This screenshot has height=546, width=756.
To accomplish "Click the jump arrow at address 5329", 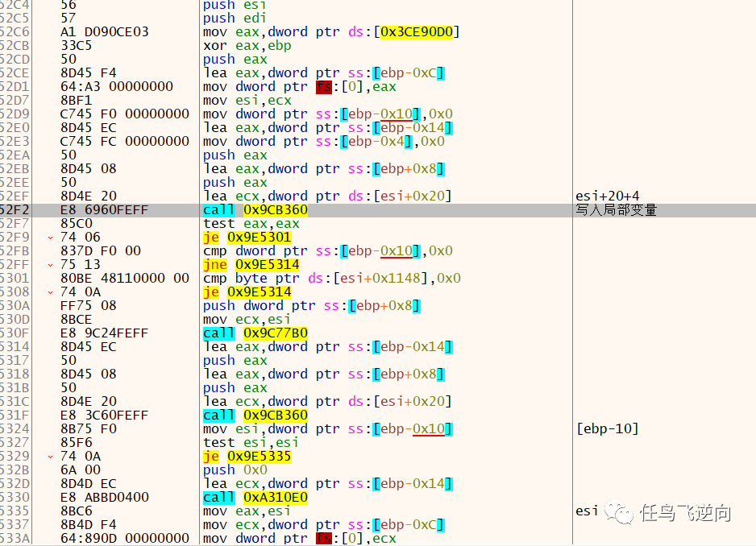I will coord(50,457).
